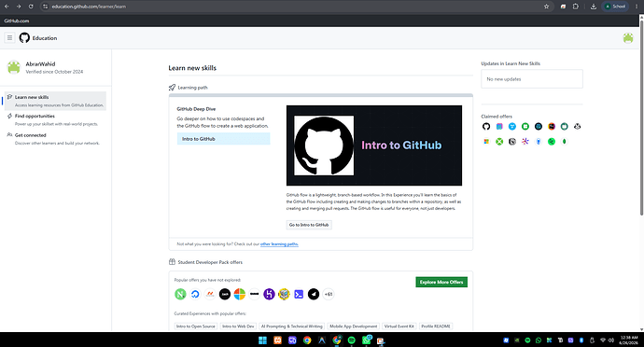Screen dimensions: 644x347
Task: Click the AbrarWahid username in sidebar
Action: click(40, 64)
